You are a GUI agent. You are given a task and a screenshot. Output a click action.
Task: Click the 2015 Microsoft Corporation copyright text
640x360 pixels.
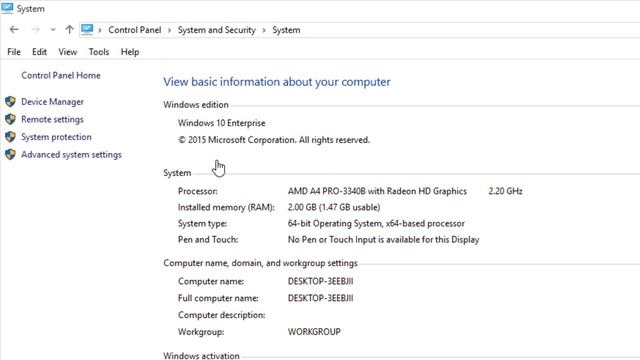(x=274, y=140)
